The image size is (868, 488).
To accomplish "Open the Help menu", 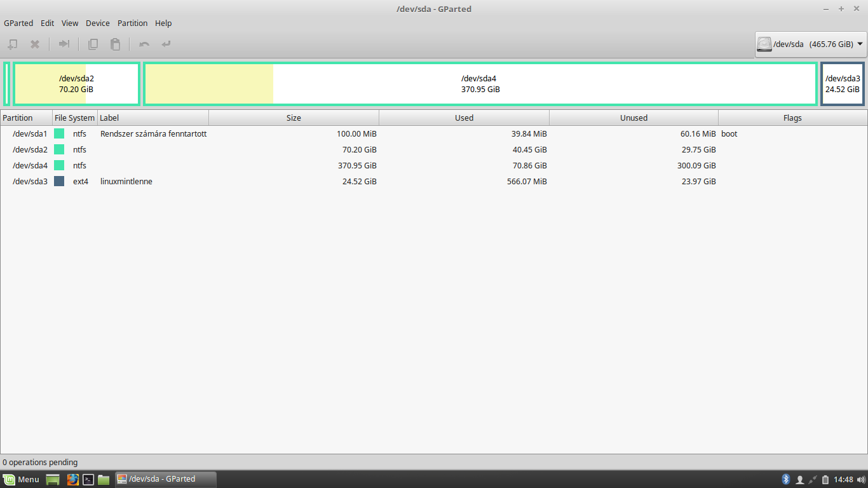I will [x=163, y=23].
